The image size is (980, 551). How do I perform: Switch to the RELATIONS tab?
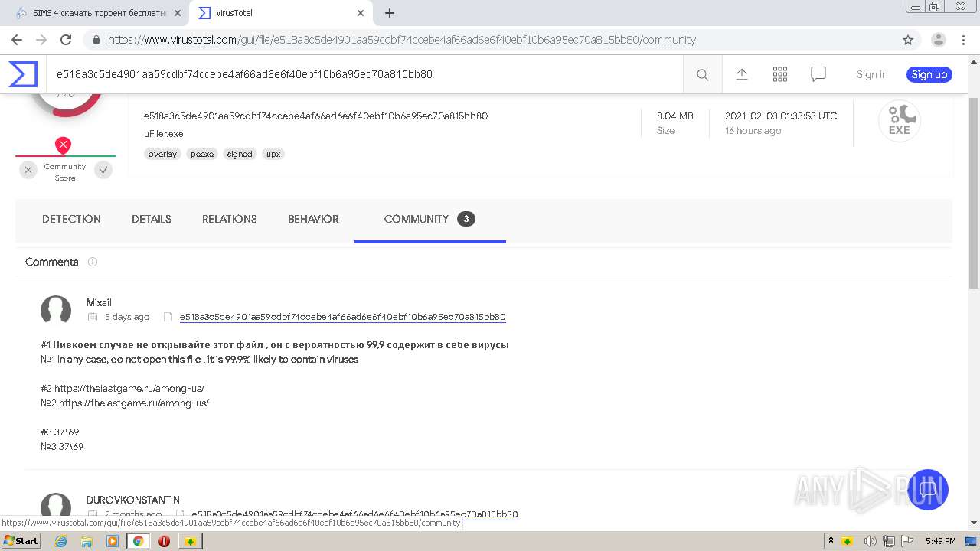coord(230,219)
